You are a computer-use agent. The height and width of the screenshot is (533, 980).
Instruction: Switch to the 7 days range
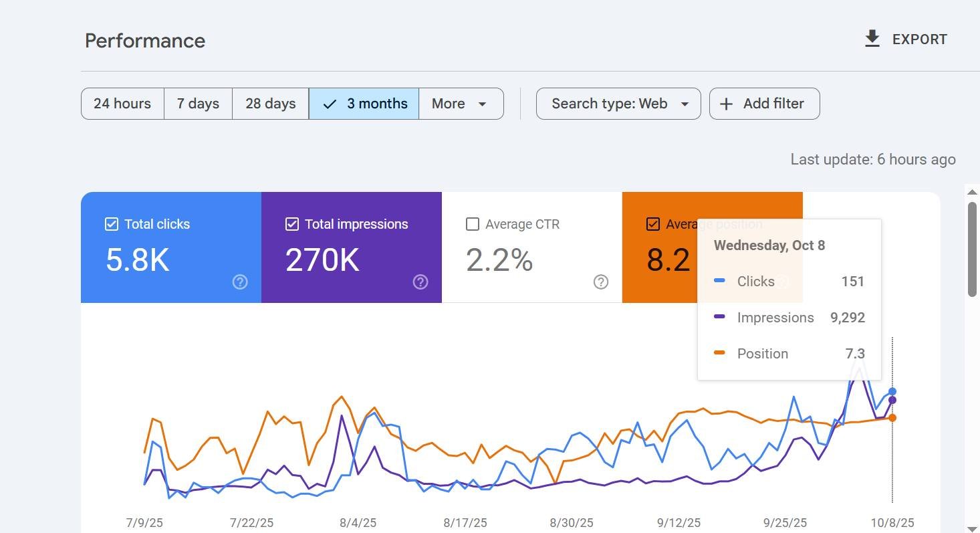198,104
